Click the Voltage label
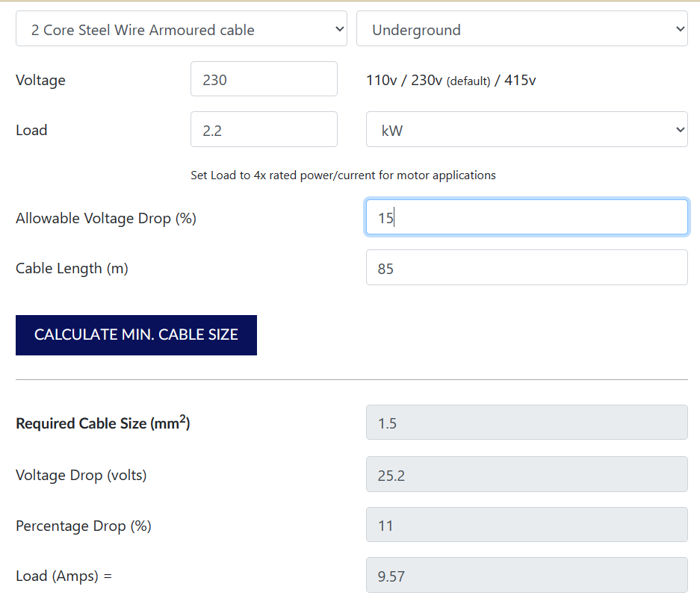 coord(40,81)
